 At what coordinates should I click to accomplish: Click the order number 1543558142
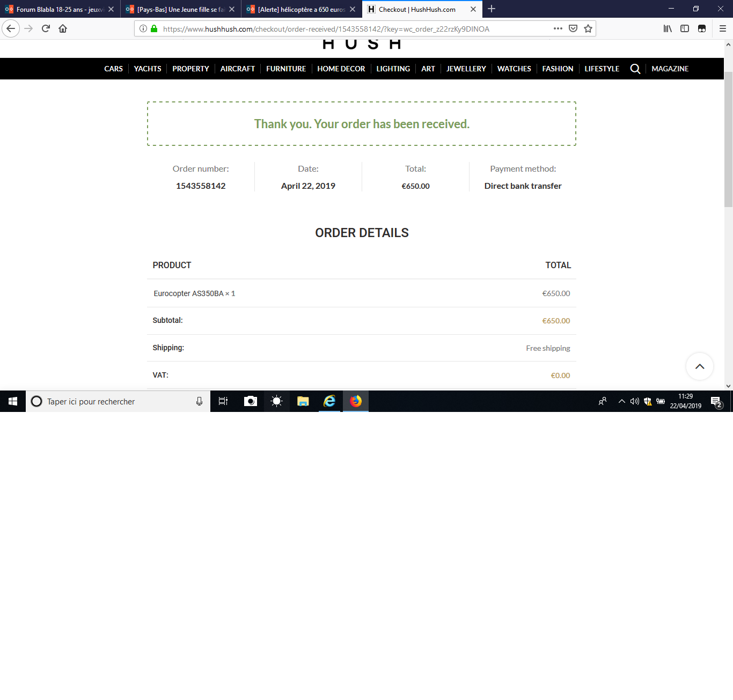click(201, 186)
